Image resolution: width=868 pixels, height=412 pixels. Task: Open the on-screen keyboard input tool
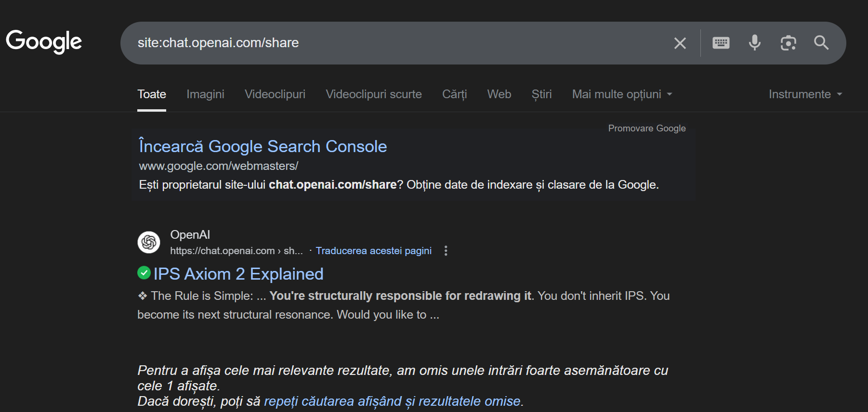pyautogui.click(x=721, y=43)
